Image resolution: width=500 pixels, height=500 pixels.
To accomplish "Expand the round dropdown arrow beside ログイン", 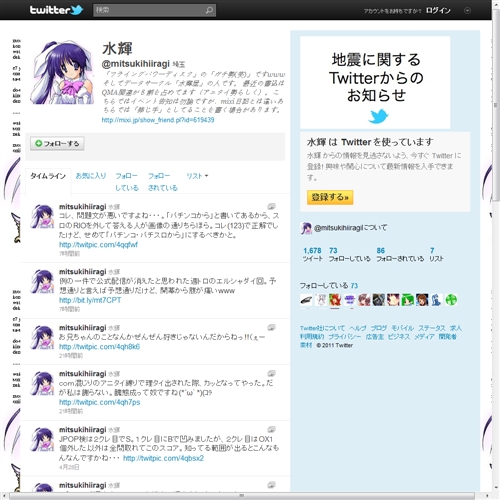I will [x=467, y=11].
